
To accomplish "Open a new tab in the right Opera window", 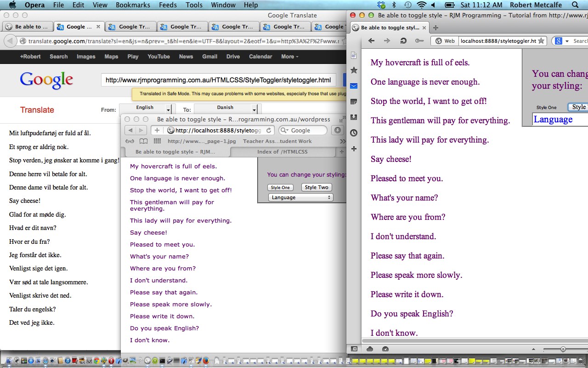I will pyautogui.click(x=436, y=28).
